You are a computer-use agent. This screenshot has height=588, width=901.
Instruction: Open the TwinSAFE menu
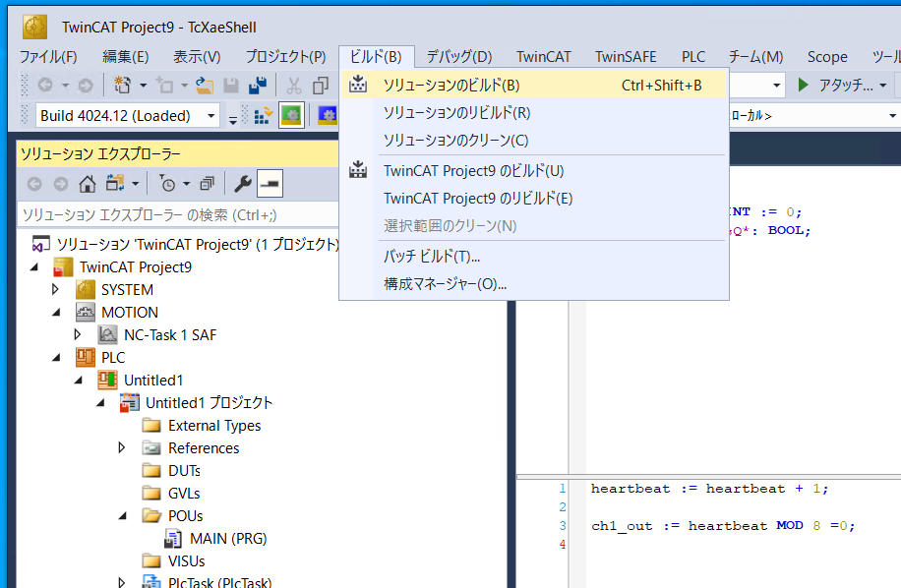(x=626, y=56)
